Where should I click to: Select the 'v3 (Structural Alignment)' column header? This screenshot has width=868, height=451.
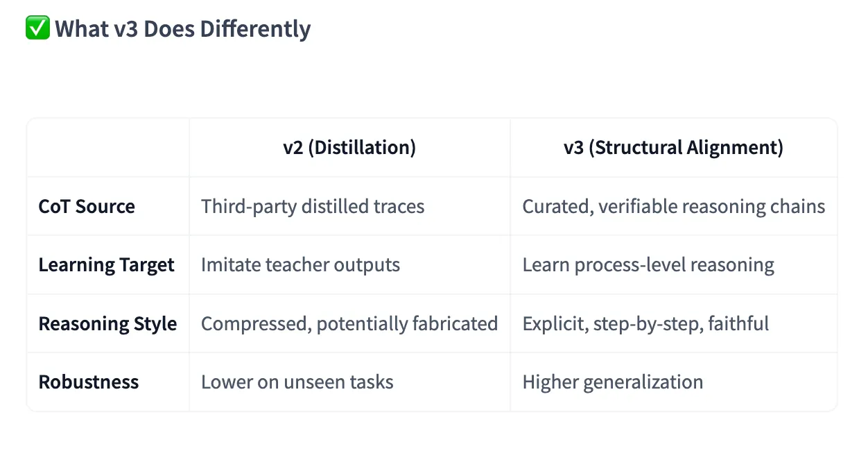point(673,148)
